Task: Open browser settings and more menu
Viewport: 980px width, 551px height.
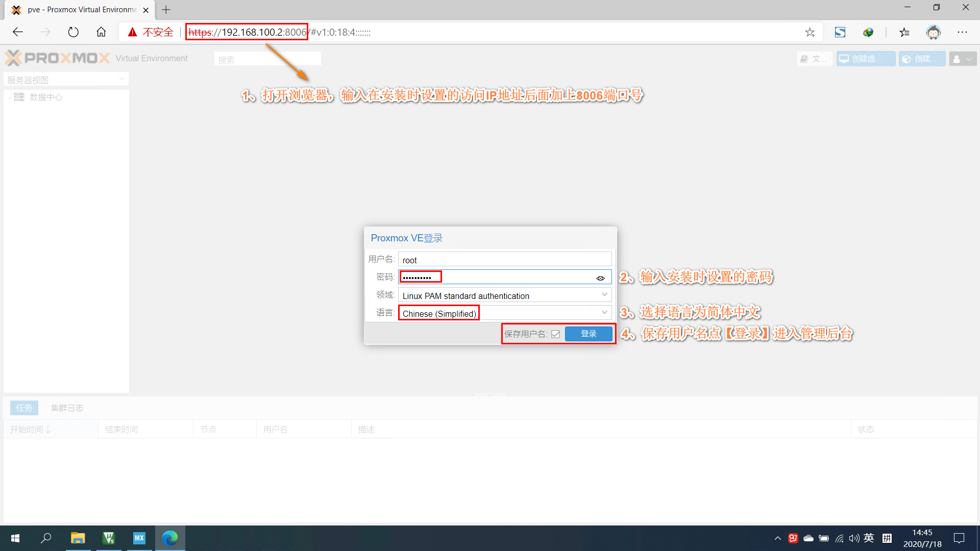Action: 963,32
